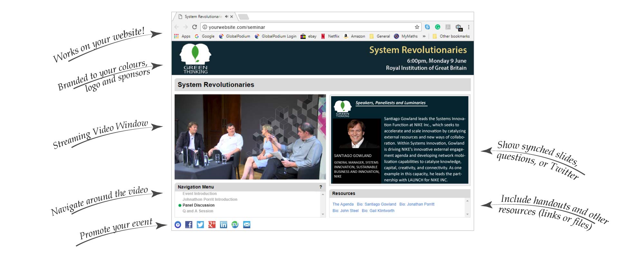Open the GlobalPodium bookmark
This screenshot has width=644, height=258.
click(x=235, y=36)
